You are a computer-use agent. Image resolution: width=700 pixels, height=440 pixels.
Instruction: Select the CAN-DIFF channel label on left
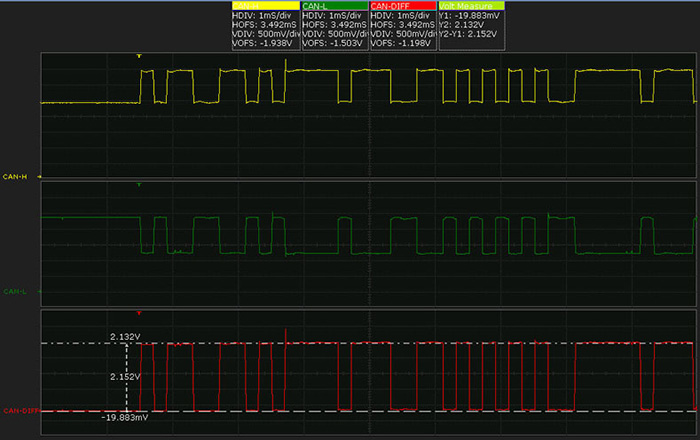19,410
